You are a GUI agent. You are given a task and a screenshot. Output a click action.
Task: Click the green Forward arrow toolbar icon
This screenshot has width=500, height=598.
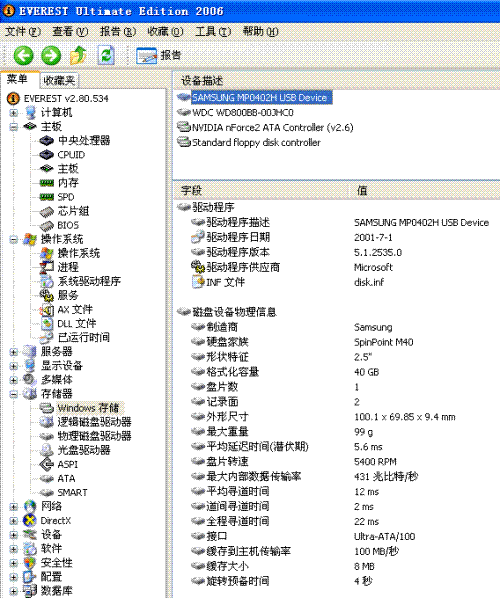(x=51, y=55)
